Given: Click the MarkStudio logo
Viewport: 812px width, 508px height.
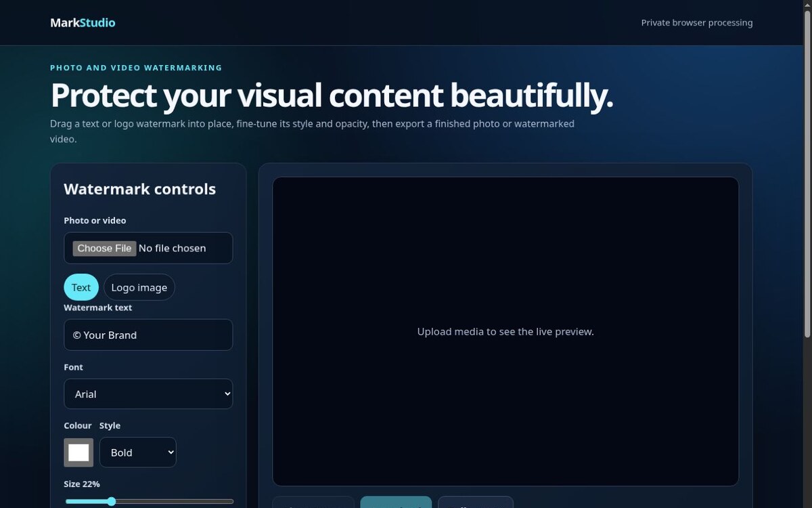Looking at the screenshot, I should point(83,22).
